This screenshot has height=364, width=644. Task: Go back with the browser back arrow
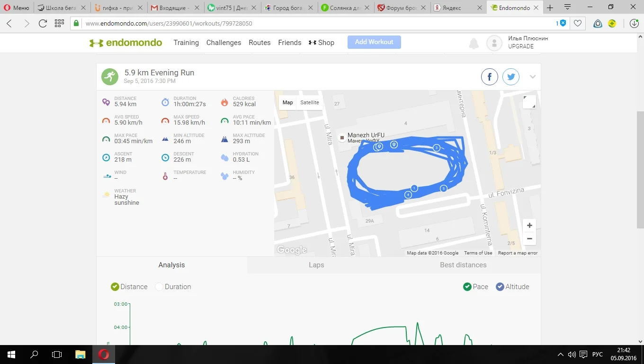click(9, 24)
